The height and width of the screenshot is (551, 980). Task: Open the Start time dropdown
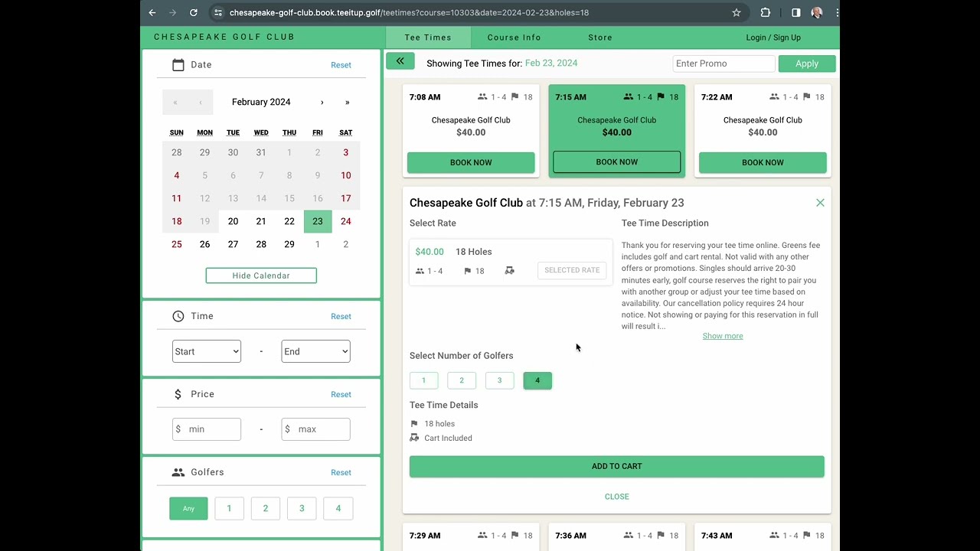(207, 351)
